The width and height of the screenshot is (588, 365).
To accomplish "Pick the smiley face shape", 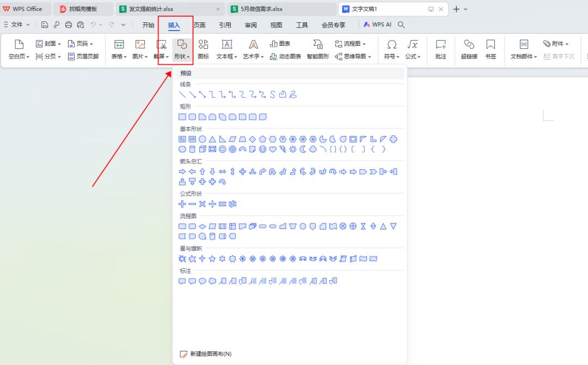I will tap(263, 150).
